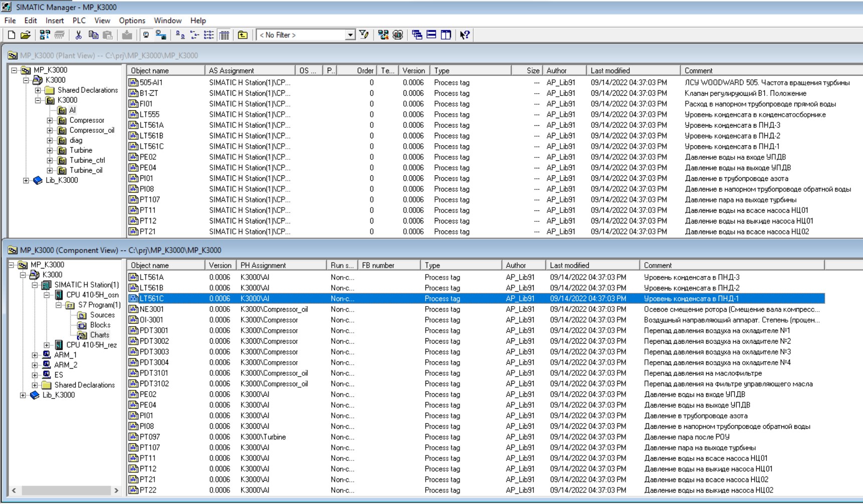The height and width of the screenshot is (504, 863).
Task: Open the Edit menu
Action: click(31, 21)
